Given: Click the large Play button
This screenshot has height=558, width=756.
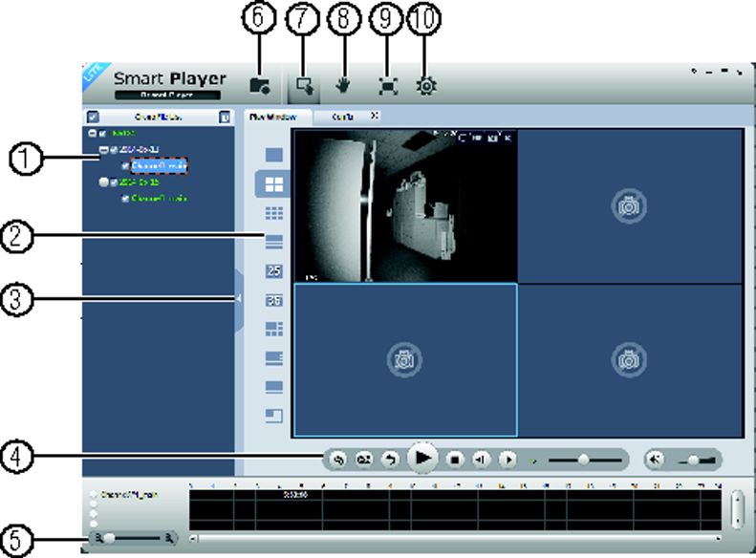Looking at the screenshot, I should click(422, 459).
